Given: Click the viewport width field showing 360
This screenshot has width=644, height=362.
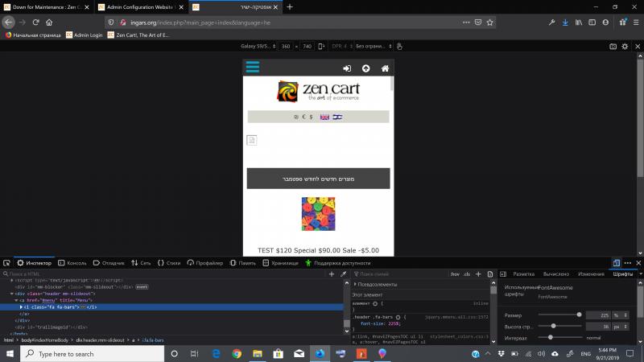Looking at the screenshot, I should pyautogui.click(x=286, y=47).
